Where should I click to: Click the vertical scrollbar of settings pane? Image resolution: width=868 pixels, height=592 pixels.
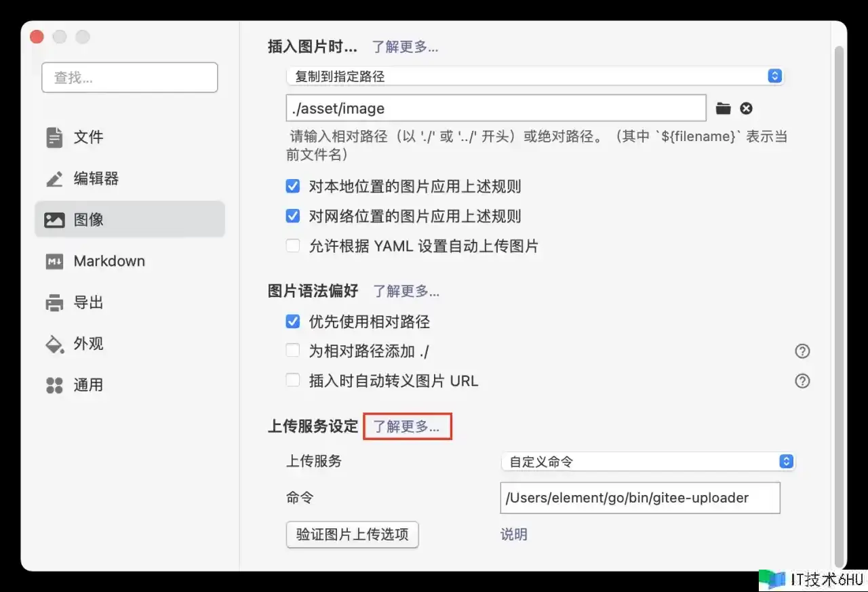[x=839, y=305]
